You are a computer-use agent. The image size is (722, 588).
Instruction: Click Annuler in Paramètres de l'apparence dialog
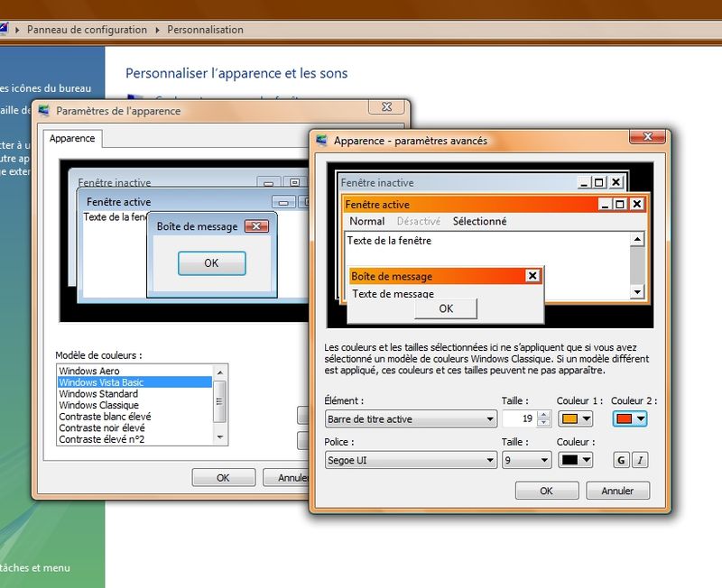286,478
